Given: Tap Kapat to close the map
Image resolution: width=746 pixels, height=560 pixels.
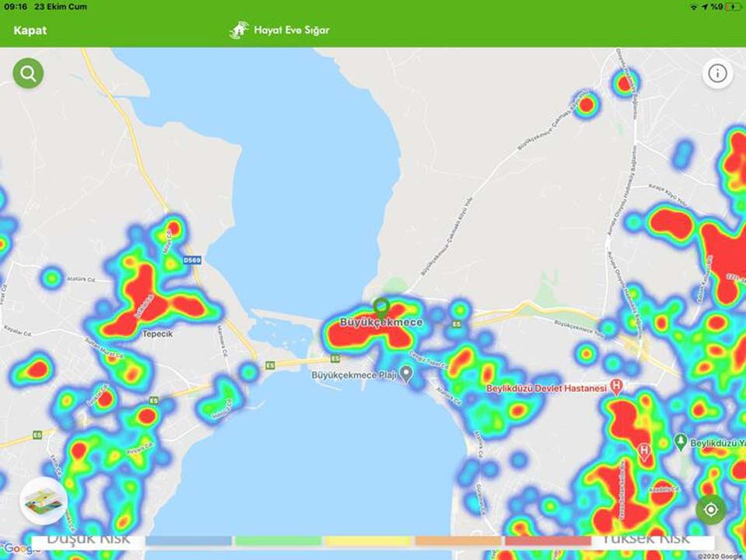Looking at the screenshot, I should [x=30, y=30].
